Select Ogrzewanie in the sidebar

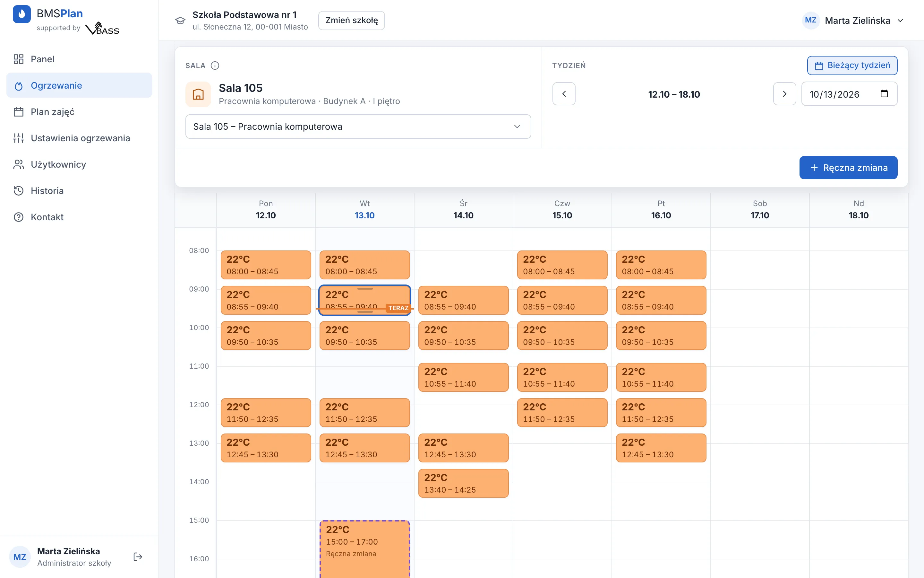79,85
